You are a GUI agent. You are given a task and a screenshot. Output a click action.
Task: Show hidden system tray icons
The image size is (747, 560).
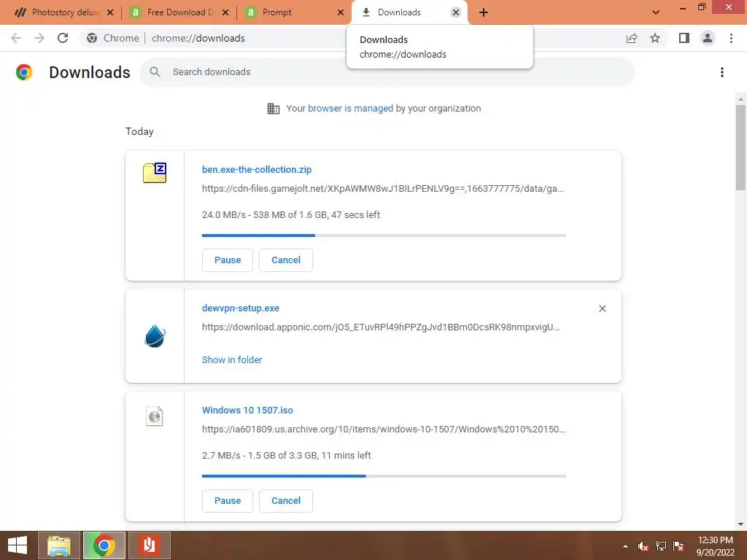(x=625, y=546)
